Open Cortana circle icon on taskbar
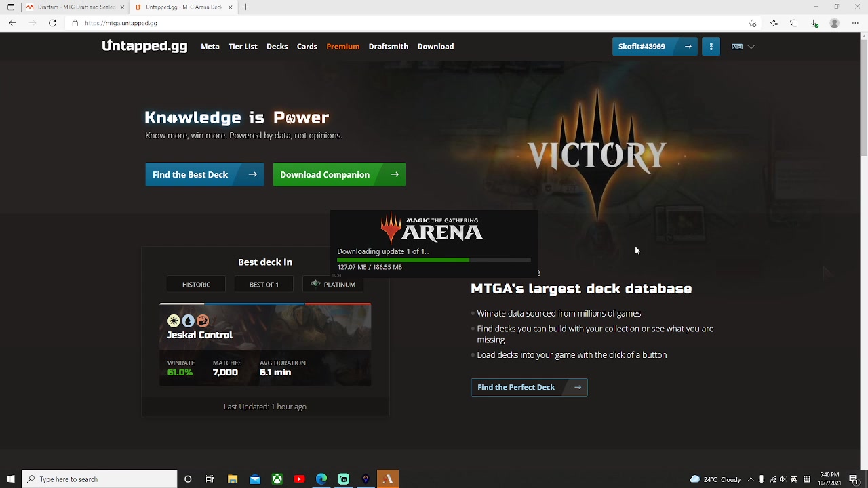 click(188, 479)
